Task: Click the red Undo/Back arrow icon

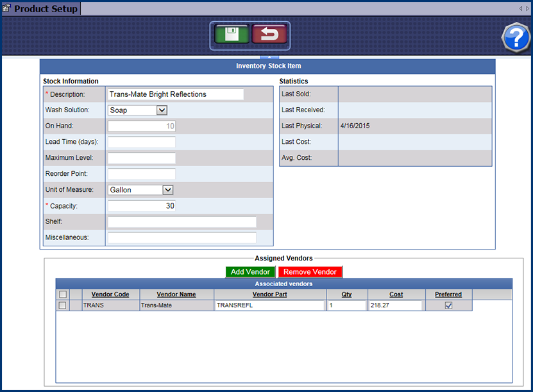Action: pyautogui.click(x=269, y=35)
